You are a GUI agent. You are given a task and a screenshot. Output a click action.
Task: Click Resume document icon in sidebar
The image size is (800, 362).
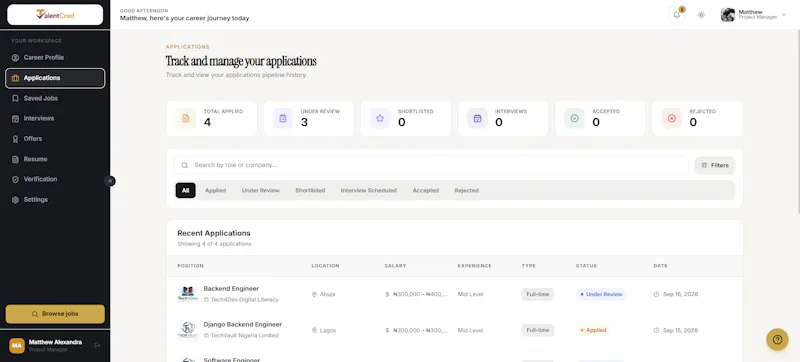point(15,159)
